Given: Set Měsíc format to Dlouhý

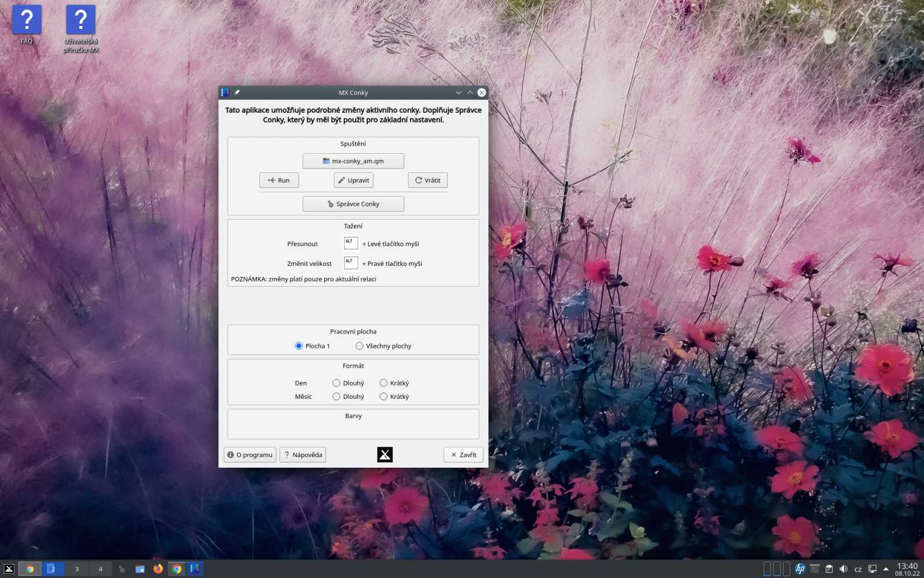Looking at the screenshot, I should pos(336,397).
